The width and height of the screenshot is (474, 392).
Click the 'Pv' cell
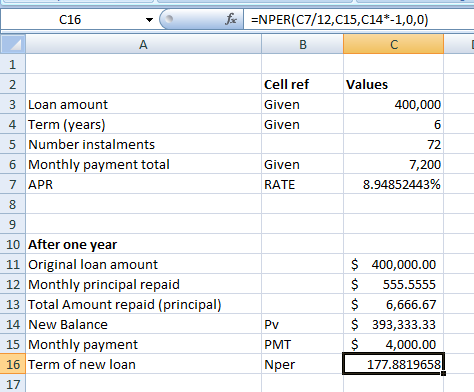coord(303,324)
